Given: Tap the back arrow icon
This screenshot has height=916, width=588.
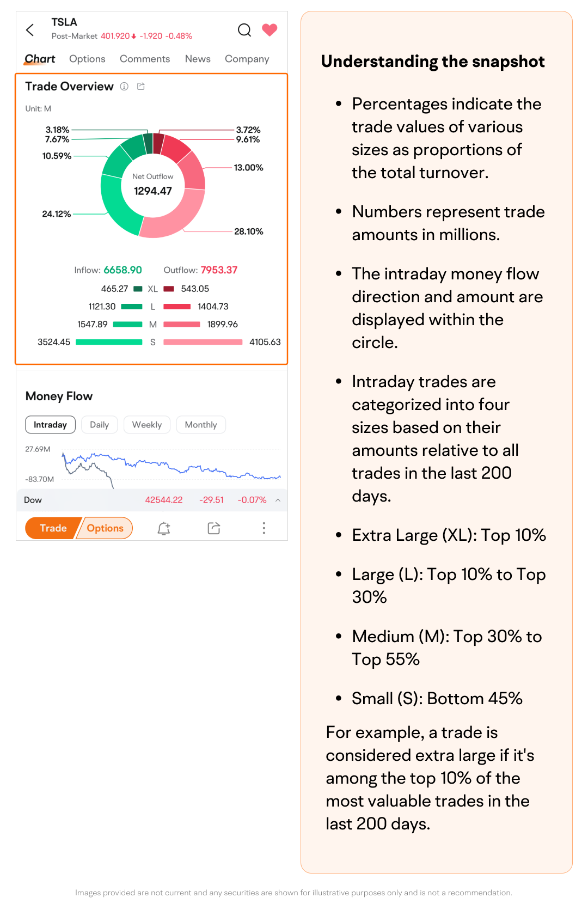Looking at the screenshot, I should (30, 30).
